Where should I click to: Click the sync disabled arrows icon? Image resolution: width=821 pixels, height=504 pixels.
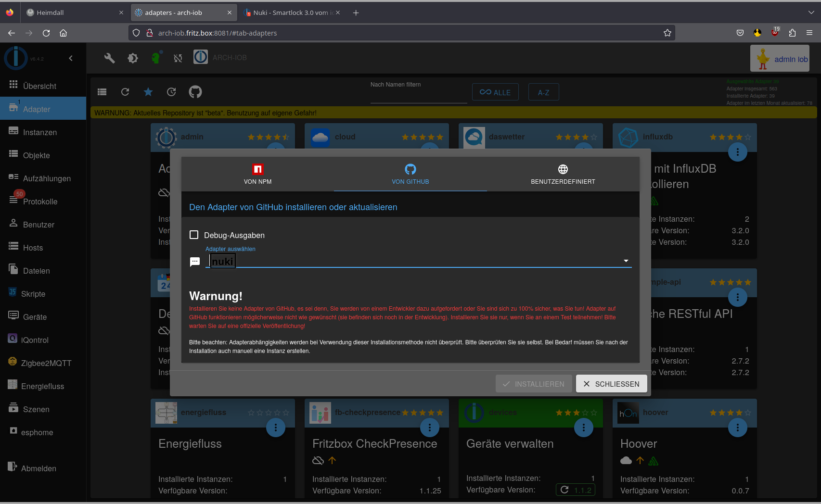tap(178, 58)
